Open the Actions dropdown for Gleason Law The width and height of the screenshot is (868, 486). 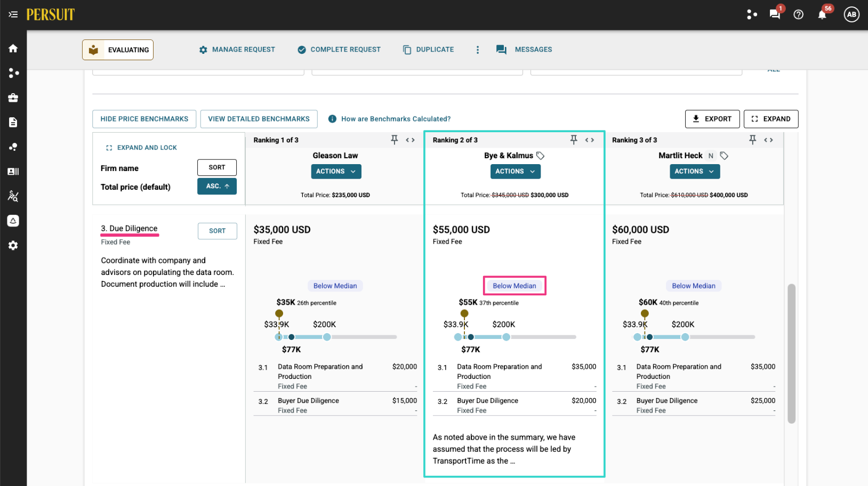pyautogui.click(x=336, y=171)
